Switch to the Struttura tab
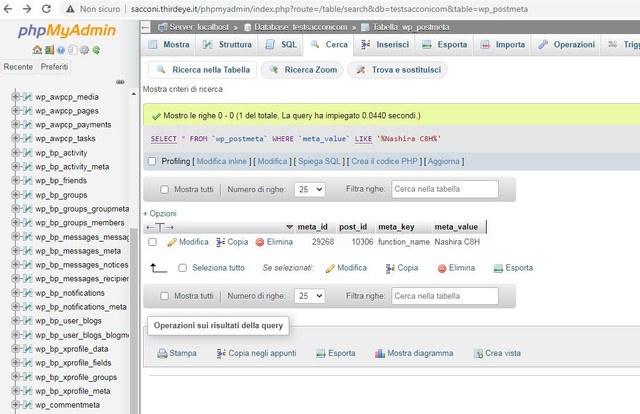 coord(227,45)
